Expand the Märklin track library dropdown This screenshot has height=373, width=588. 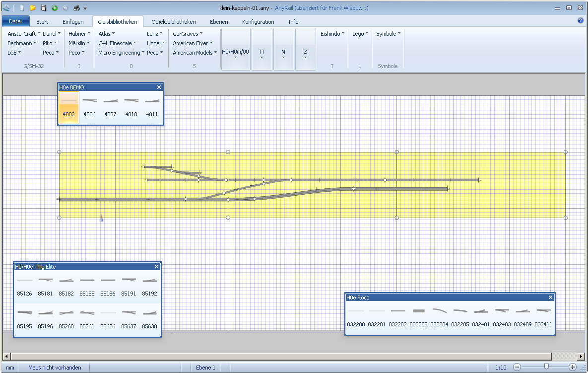pos(78,43)
